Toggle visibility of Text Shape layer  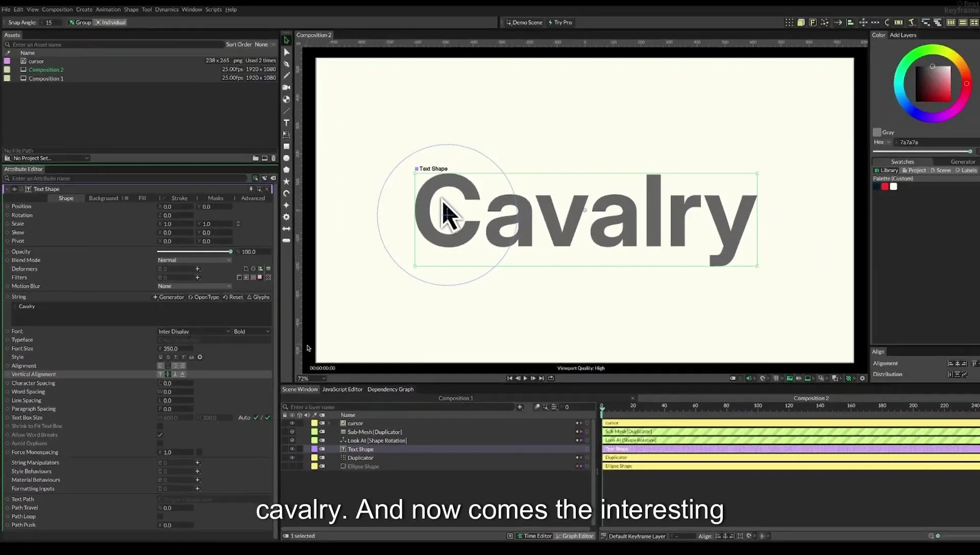[x=292, y=449]
